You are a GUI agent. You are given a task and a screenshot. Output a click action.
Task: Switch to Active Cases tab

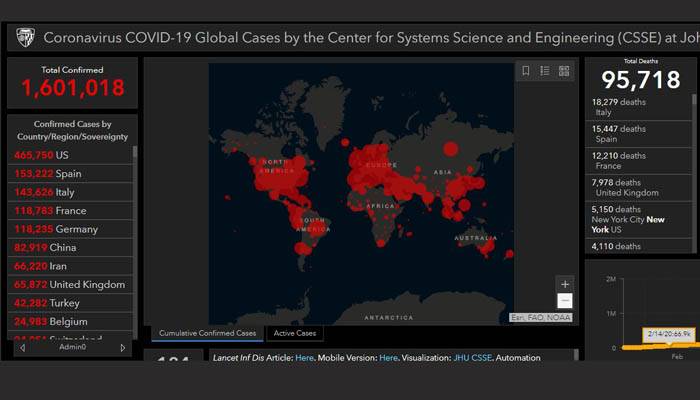(x=295, y=333)
